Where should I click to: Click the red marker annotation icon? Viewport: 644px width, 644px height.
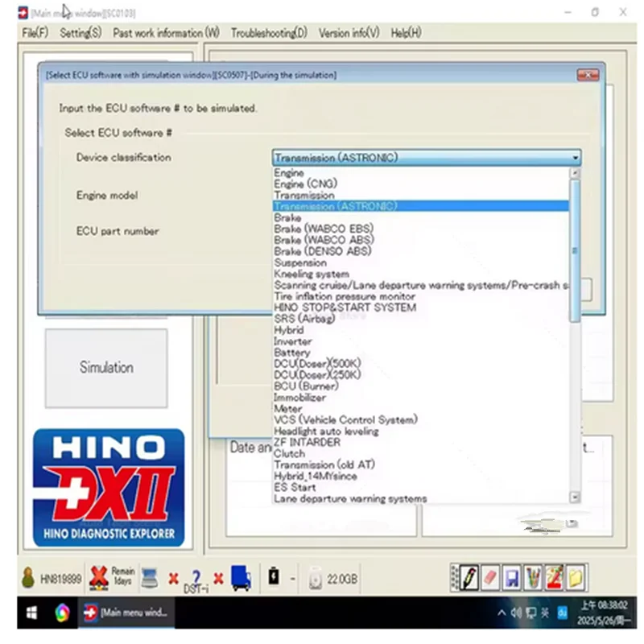(x=555, y=578)
